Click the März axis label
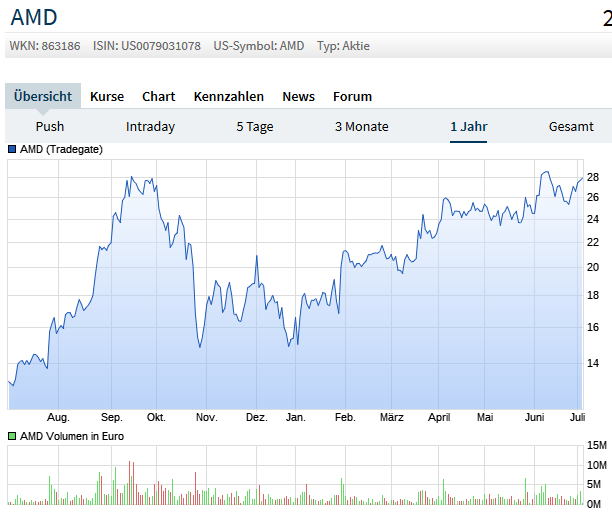This screenshot has height=518, width=612. tap(391, 417)
